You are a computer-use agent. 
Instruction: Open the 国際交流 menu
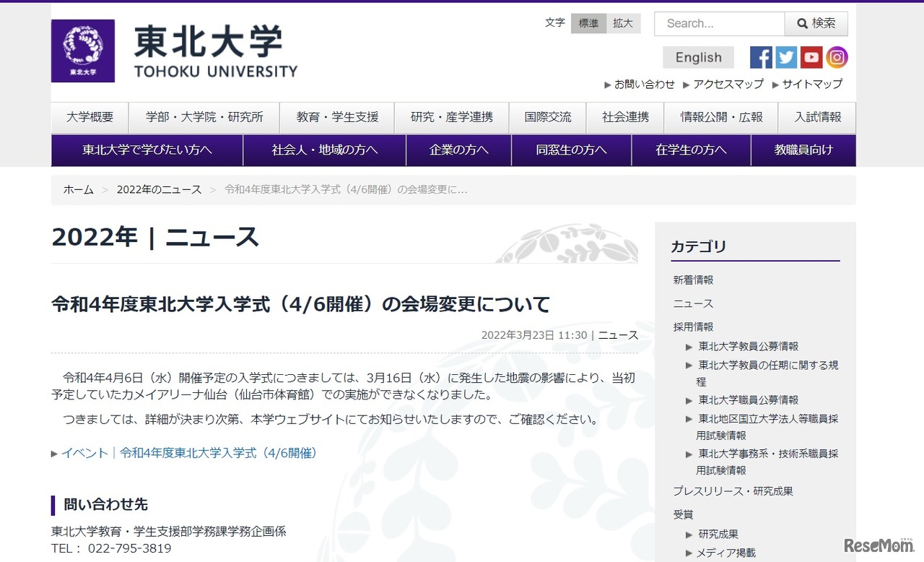click(548, 117)
